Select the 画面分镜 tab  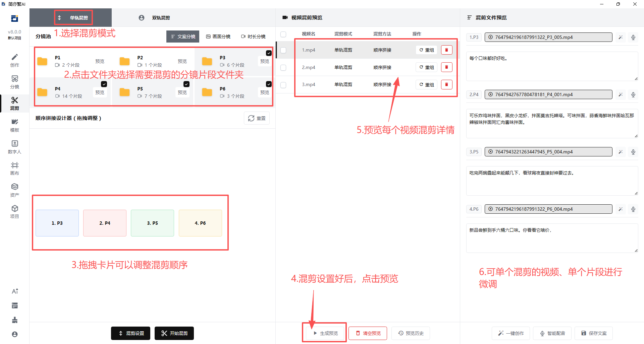click(218, 37)
